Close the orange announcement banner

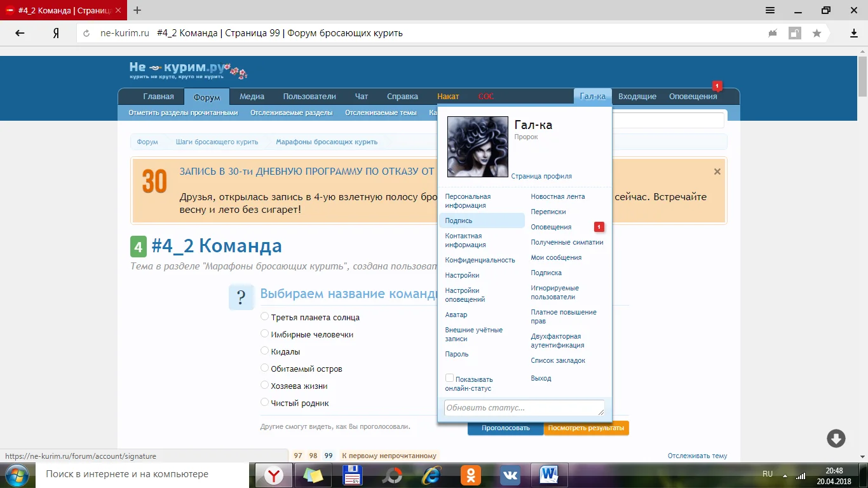[717, 172]
